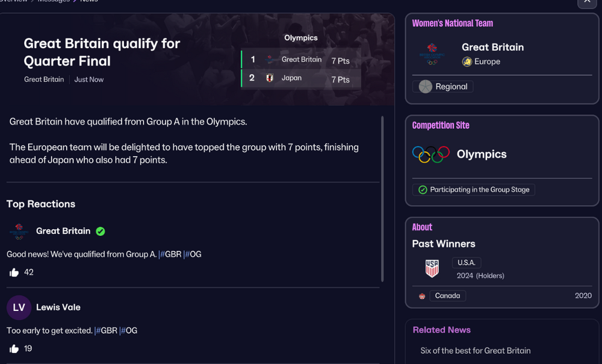Select Great Britain row in Olympics standings
Image resolution: width=602 pixels, height=364 pixels.
click(x=301, y=60)
